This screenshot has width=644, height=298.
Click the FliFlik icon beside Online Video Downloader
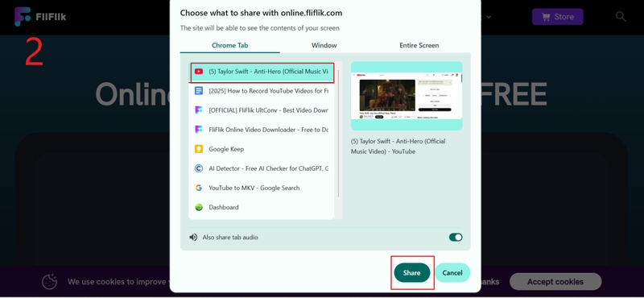(x=199, y=130)
